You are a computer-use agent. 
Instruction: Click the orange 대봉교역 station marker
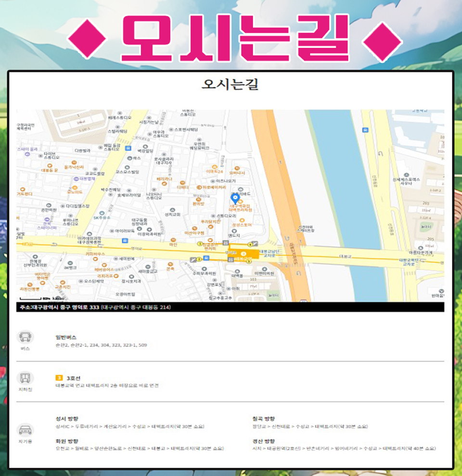tap(243, 254)
